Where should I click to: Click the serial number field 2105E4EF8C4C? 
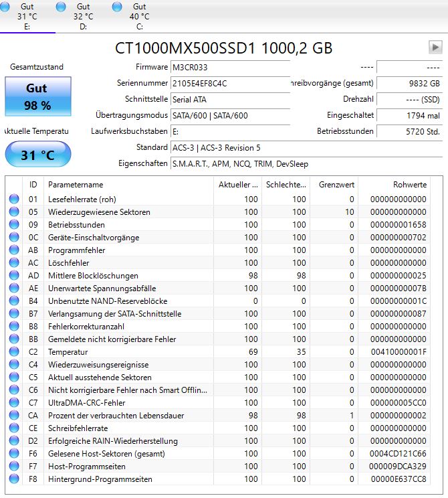click(x=230, y=84)
